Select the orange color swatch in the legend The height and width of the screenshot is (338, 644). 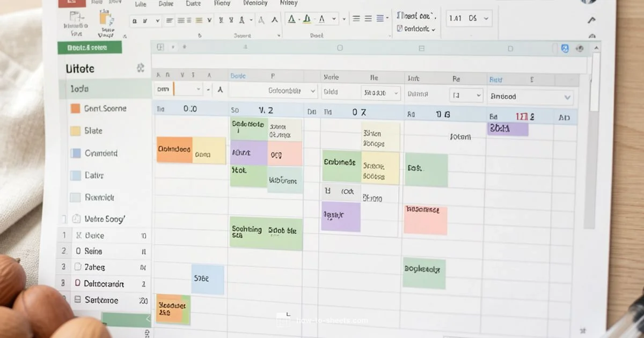(74, 108)
